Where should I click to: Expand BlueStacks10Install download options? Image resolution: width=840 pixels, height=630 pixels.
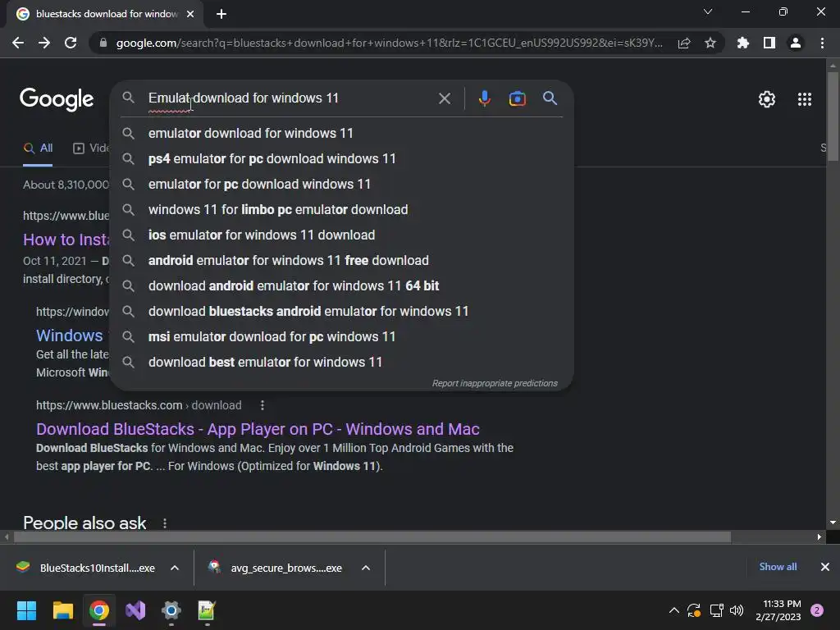(175, 568)
